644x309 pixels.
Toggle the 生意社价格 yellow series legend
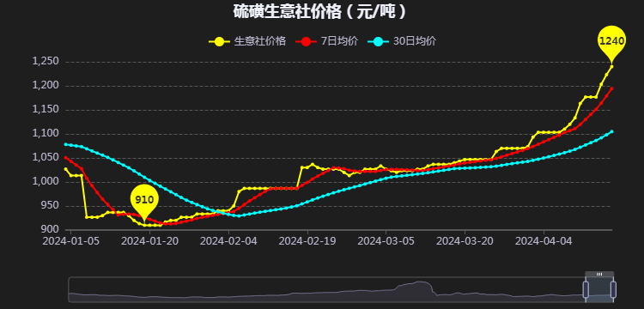click(x=247, y=41)
